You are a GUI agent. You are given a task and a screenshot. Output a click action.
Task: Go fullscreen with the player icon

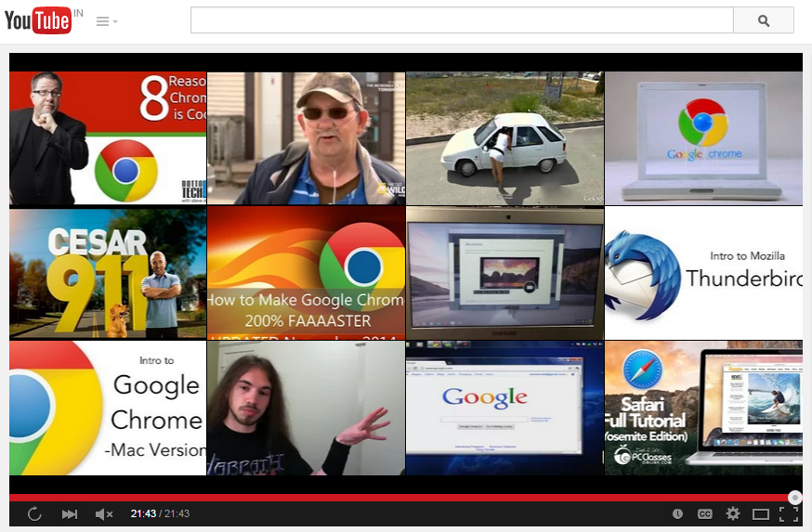pos(789,513)
